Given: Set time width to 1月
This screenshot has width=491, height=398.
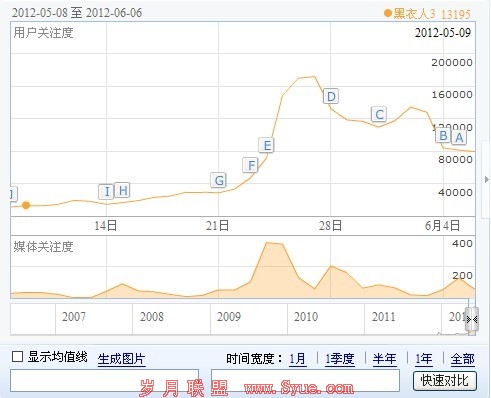Looking at the screenshot, I should coord(297,359).
